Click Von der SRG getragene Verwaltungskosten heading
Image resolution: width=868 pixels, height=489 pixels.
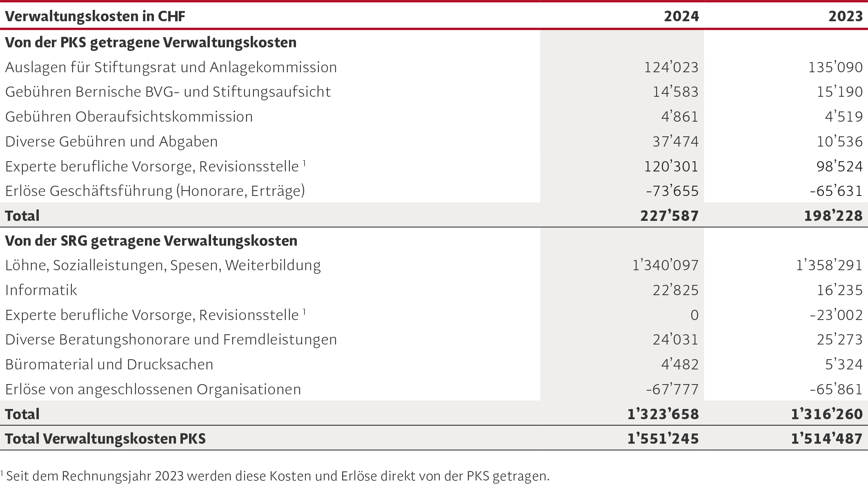[x=151, y=241]
